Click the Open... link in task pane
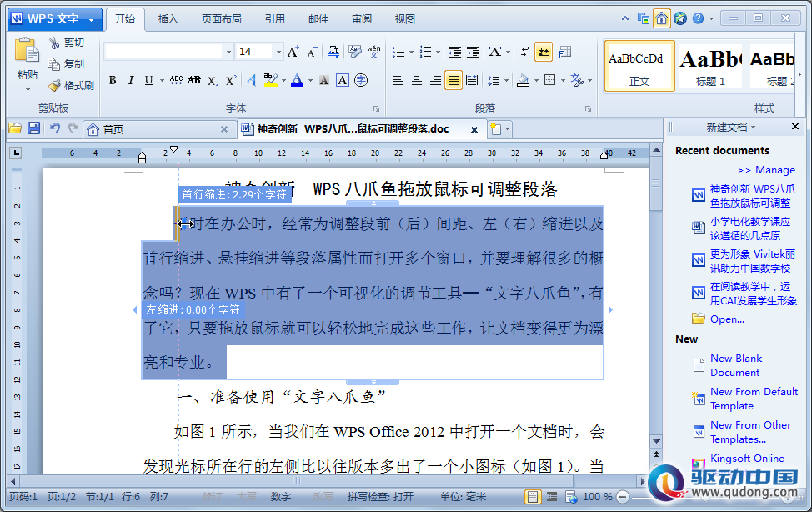This screenshot has width=812, height=512. click(727, 319)
